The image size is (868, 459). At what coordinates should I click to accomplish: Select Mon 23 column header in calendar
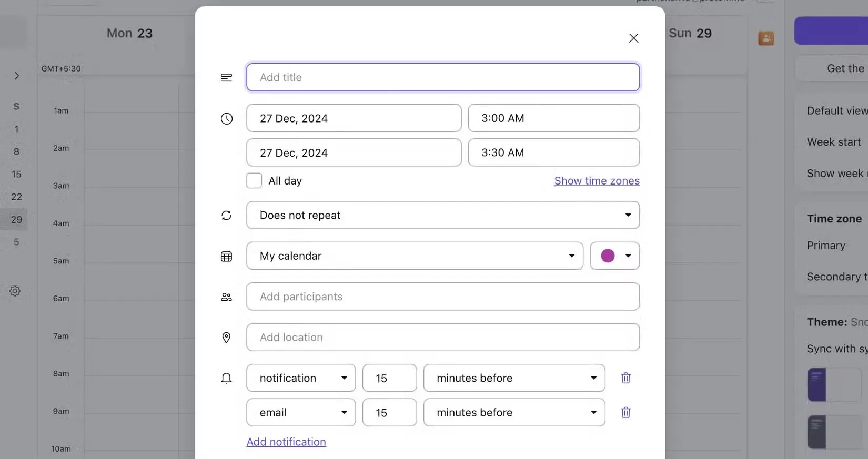[129, 33]
